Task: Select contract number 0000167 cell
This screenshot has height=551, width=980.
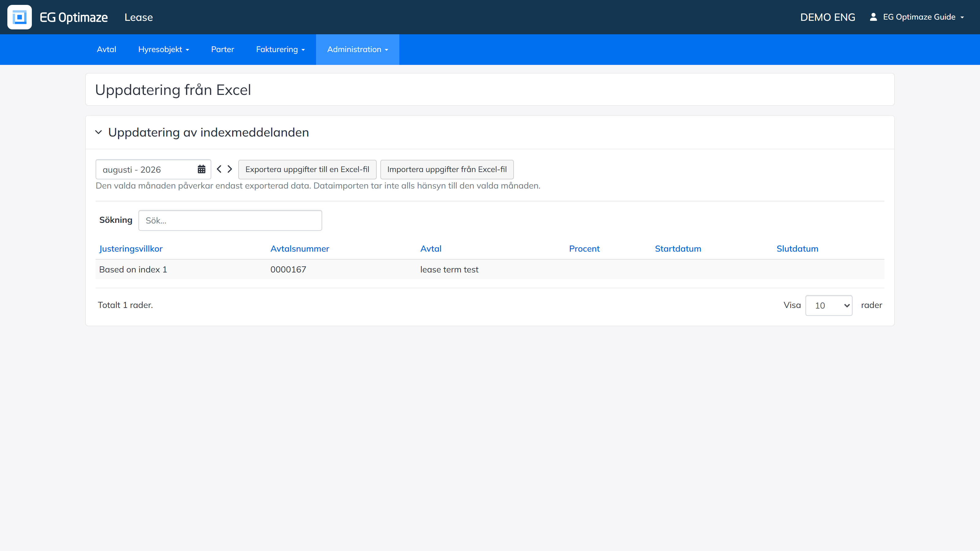Action: pyautogui.click(x=288, y=270)
